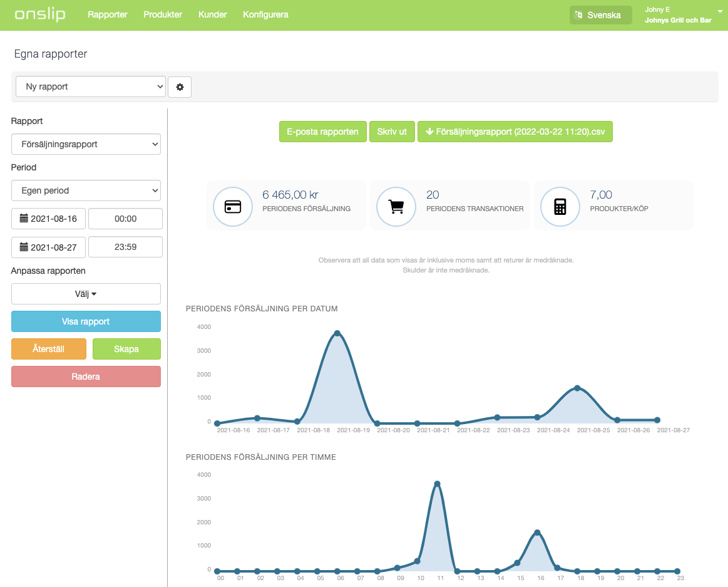
Task: Click the Visa rapport button
Action: (86, 321)
